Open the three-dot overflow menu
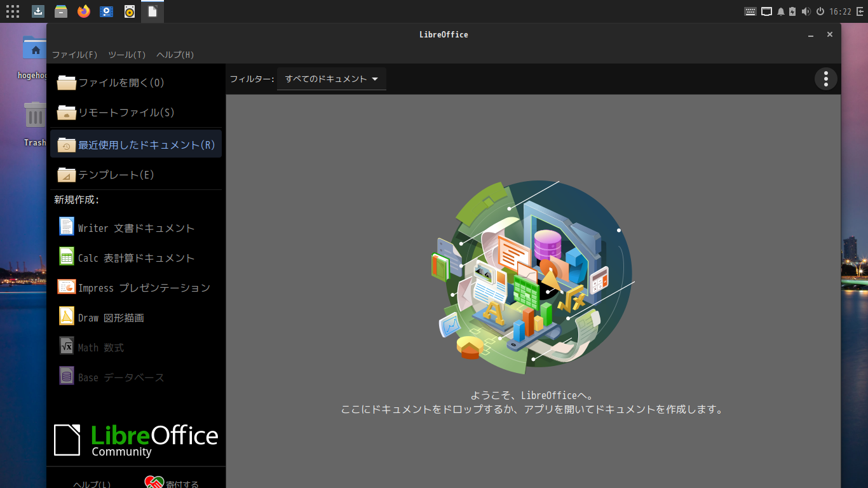The height and width of the screenshot is (488, 868). [x=826, y=79]
